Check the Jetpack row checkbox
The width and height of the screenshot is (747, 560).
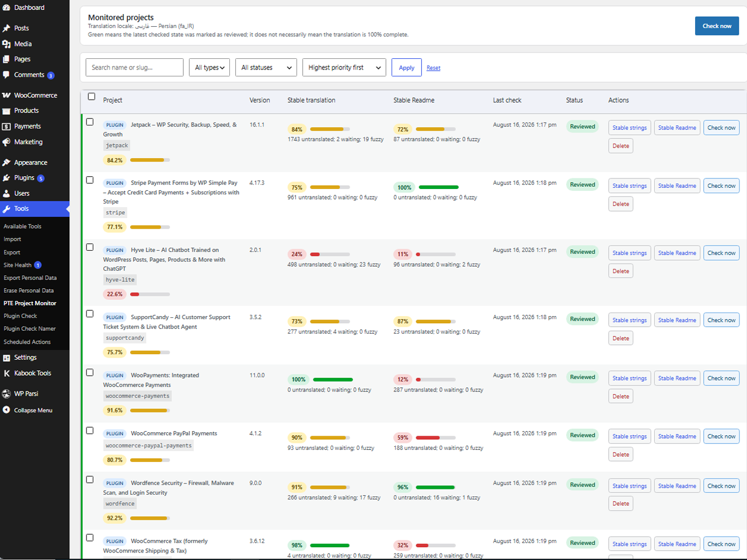(x=90, y=122)
